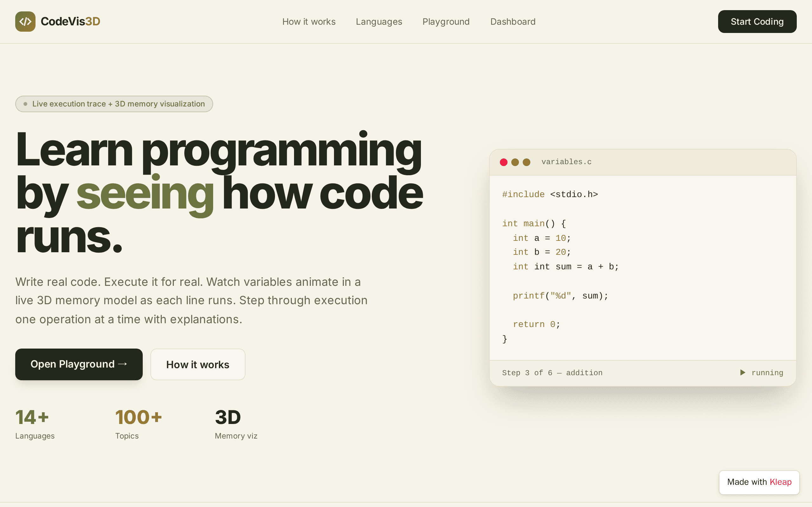Click the small dot in live trace badge

coord(25,104)
